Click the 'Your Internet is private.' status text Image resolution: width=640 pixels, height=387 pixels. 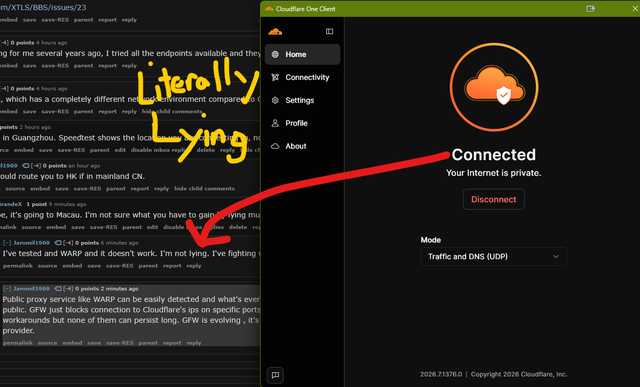click(493, 173)
